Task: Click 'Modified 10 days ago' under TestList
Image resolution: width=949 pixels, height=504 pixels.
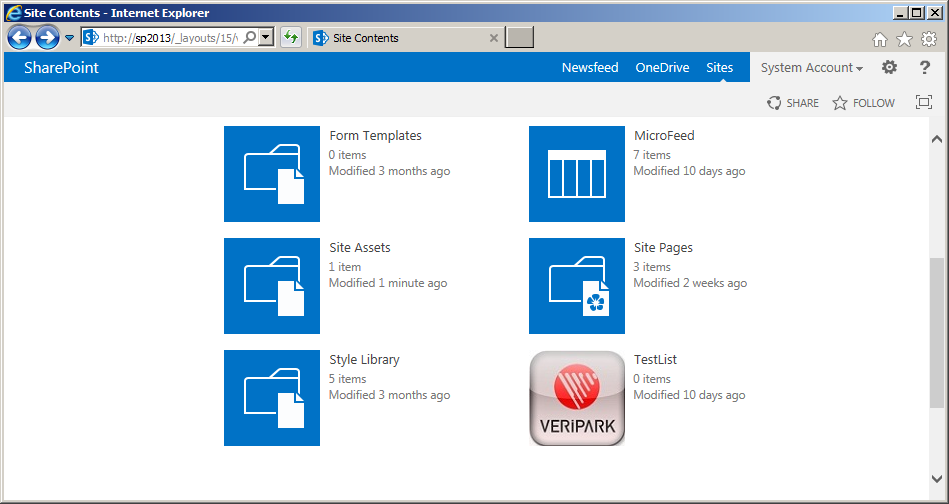Action: 689,395
